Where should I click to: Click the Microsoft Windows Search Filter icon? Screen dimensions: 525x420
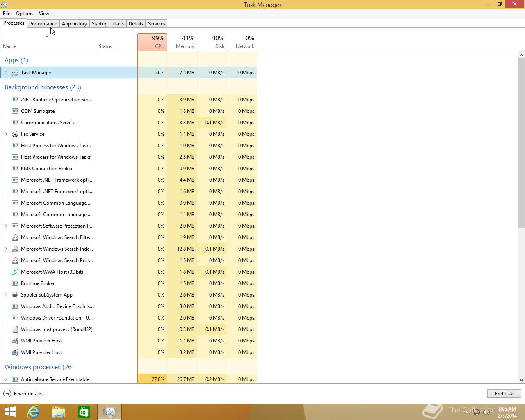coord(15,237)
